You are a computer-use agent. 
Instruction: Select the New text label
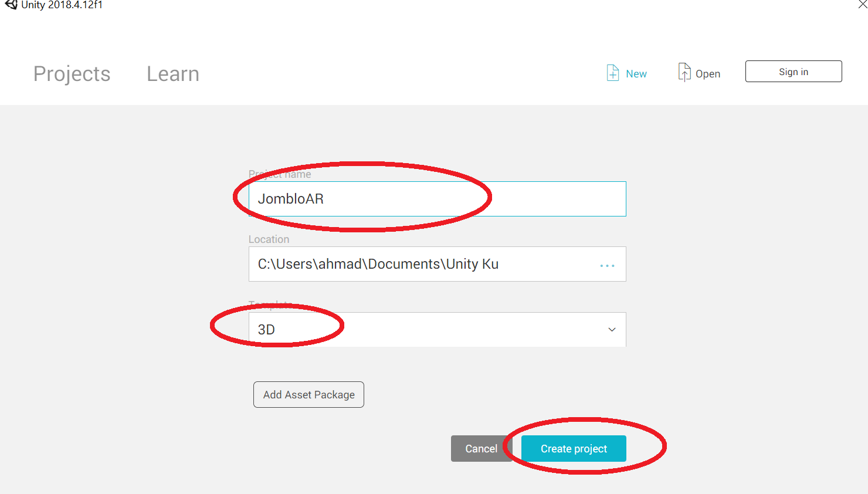tap(636, 74)
